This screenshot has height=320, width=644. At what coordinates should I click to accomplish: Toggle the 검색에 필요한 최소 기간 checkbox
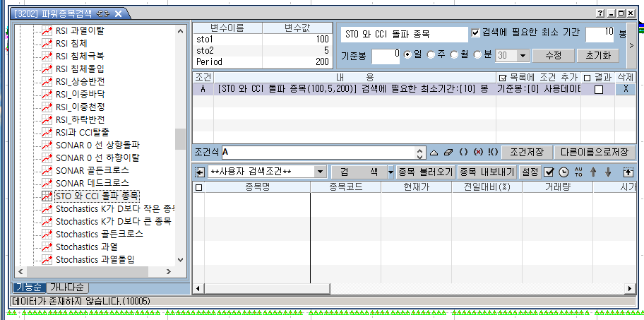476,33
